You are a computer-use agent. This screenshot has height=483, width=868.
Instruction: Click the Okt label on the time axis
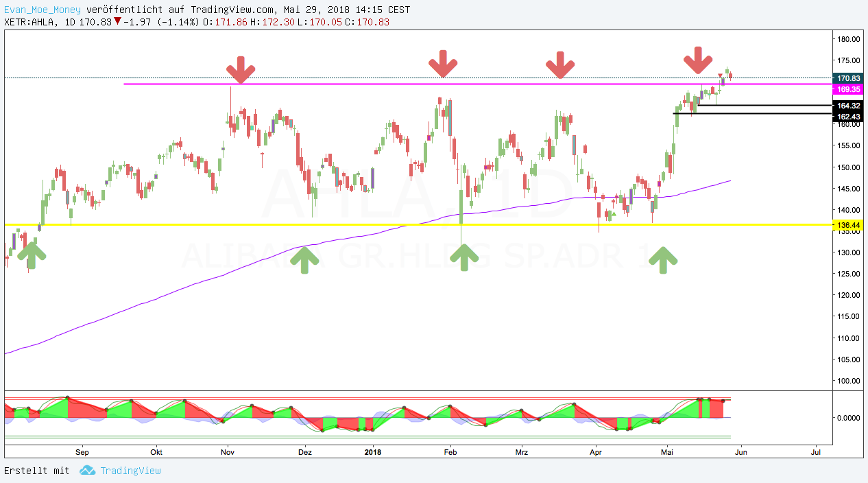[156, 451]
